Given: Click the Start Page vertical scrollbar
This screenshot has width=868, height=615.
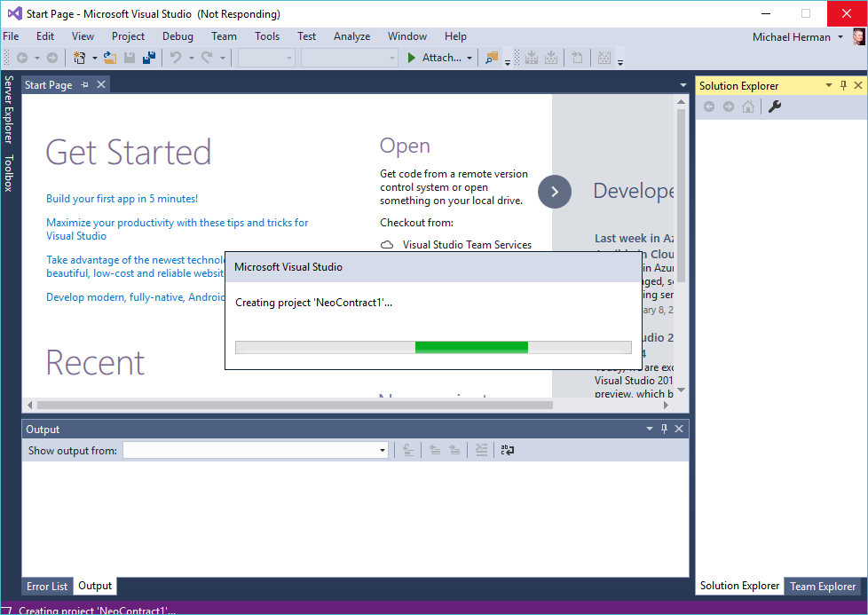Looking at the screenshot, I should click(682, 195).
